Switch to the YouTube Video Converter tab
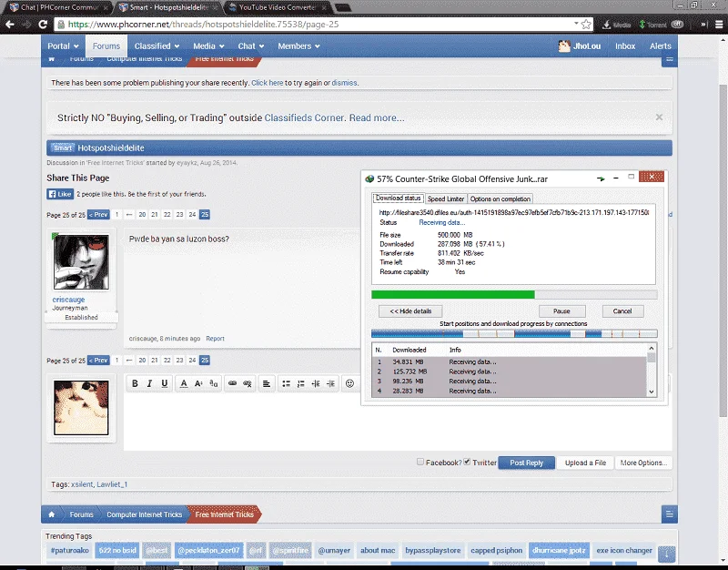 [x=278, y=7]
